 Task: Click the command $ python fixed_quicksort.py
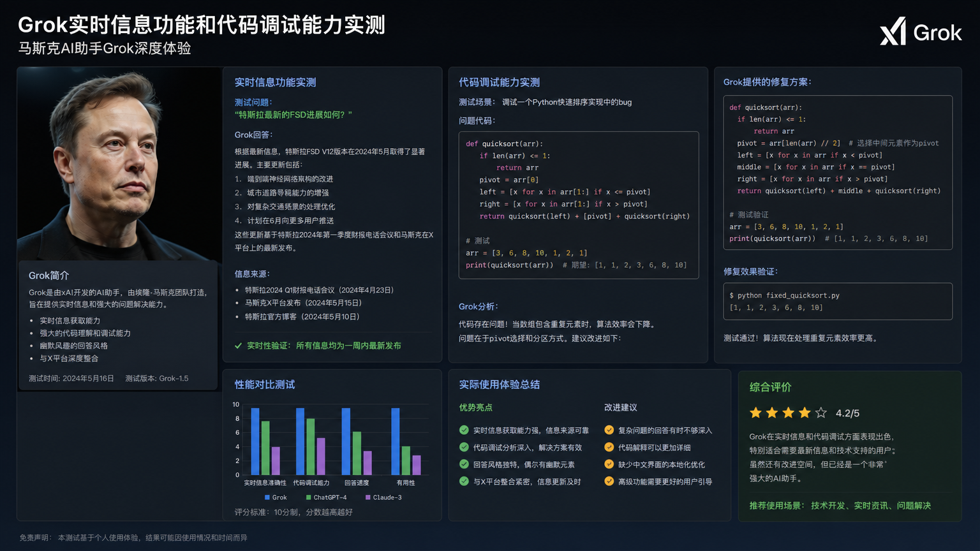click(785, 296)
